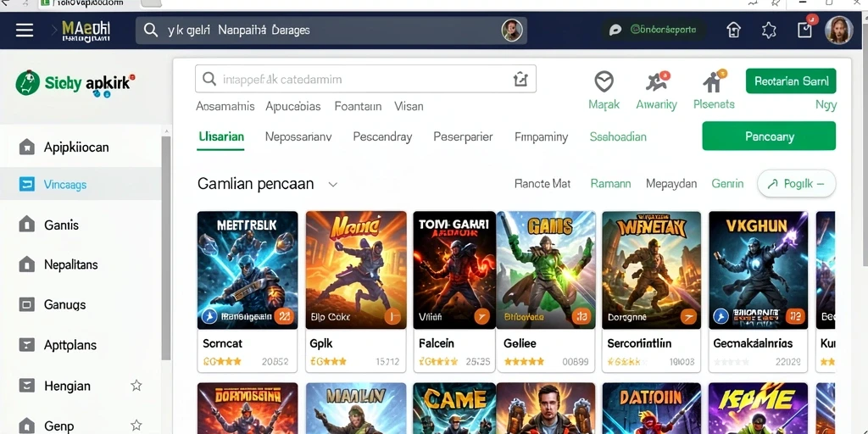Click the orange badge on the Sorncat card

point(284,317)
